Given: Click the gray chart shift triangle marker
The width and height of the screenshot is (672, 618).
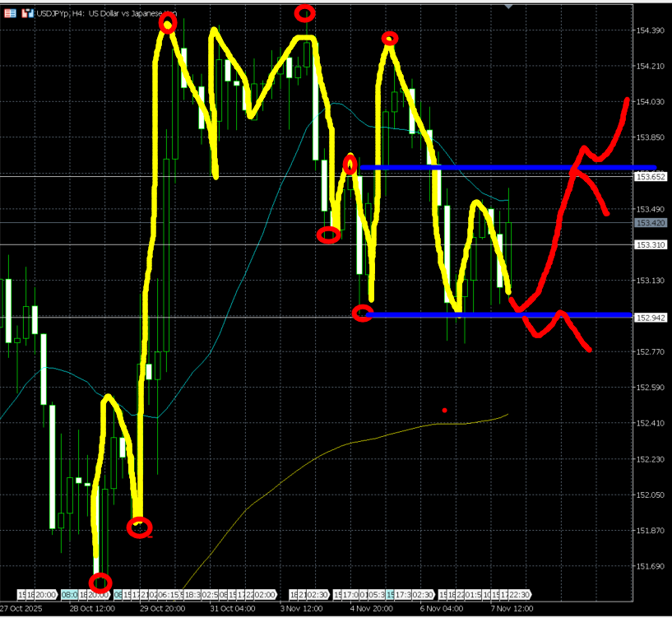Looking at the screenshot, I should point(508,6).
